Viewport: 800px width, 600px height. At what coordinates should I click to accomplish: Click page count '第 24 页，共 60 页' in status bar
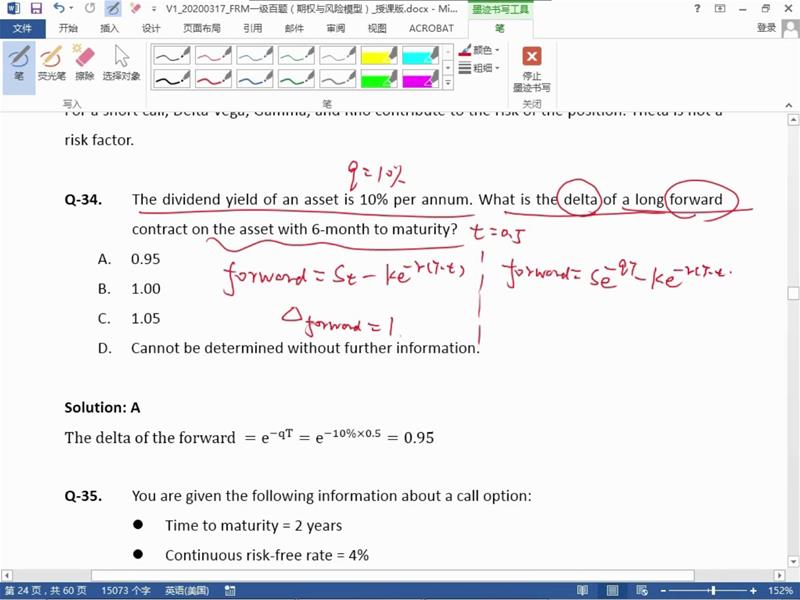click(x=46, y=591)
